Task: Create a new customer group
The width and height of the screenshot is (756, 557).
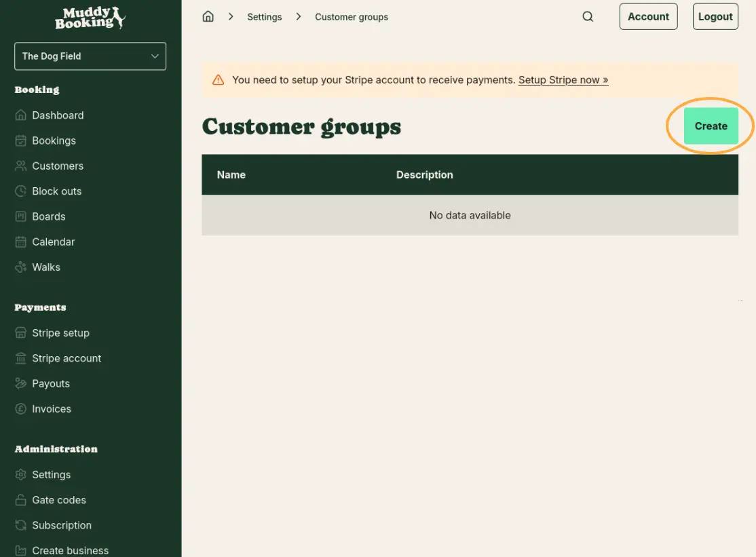Action: 711,126
